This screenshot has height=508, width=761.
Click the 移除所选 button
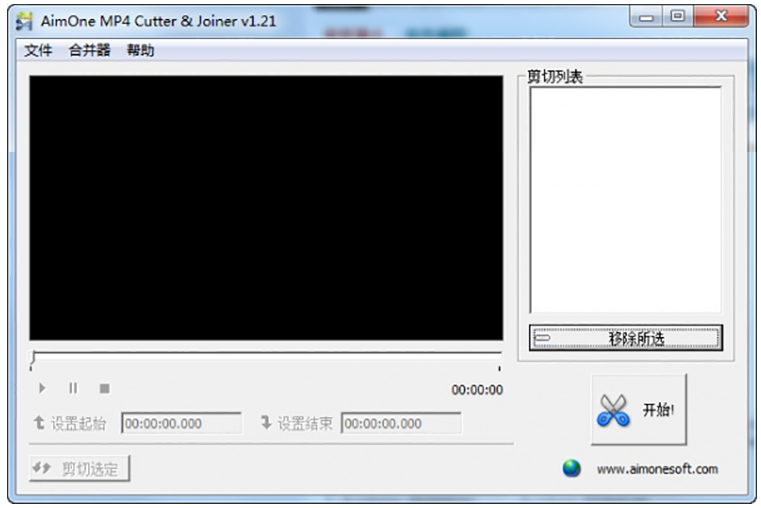pos(625,338)
